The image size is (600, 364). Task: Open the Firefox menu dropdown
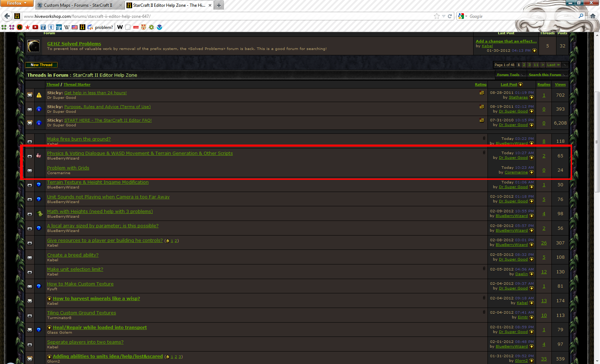pyautogui.click(x=17, y=3)
